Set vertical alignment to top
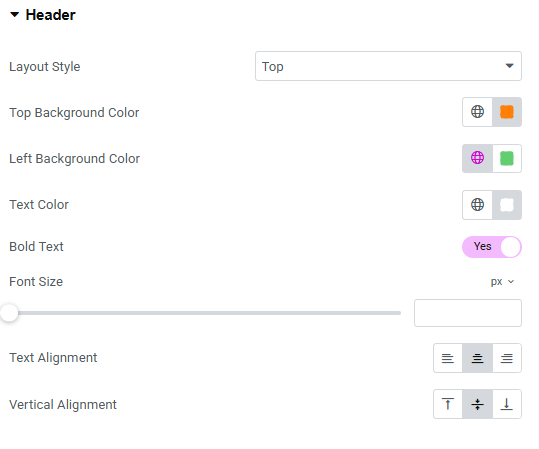 coord(448,404)
